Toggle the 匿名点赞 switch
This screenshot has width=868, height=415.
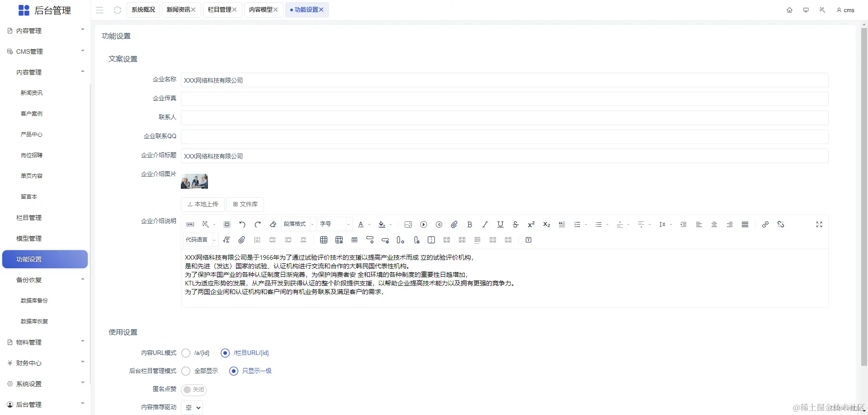click(194, 389)
